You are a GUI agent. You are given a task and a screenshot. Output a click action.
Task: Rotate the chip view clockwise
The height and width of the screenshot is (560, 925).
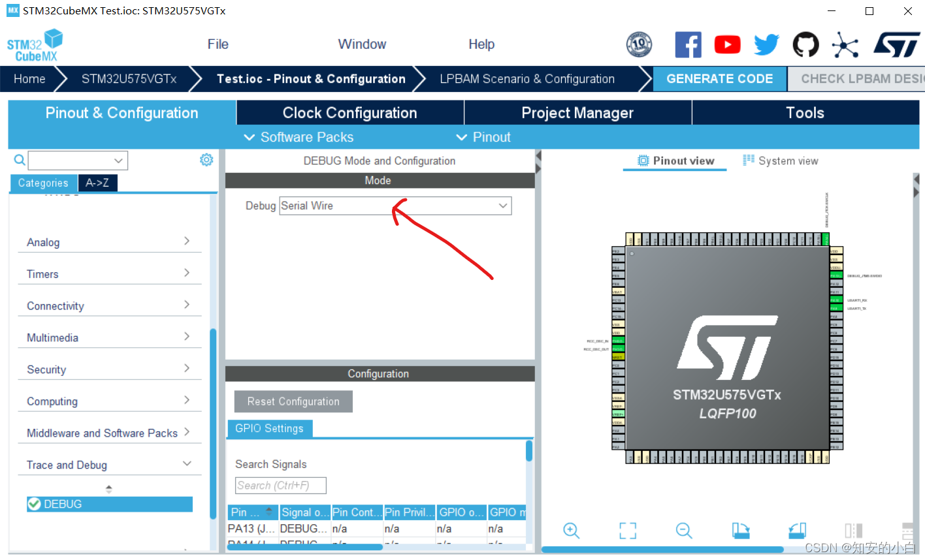(x=741, y=531)
